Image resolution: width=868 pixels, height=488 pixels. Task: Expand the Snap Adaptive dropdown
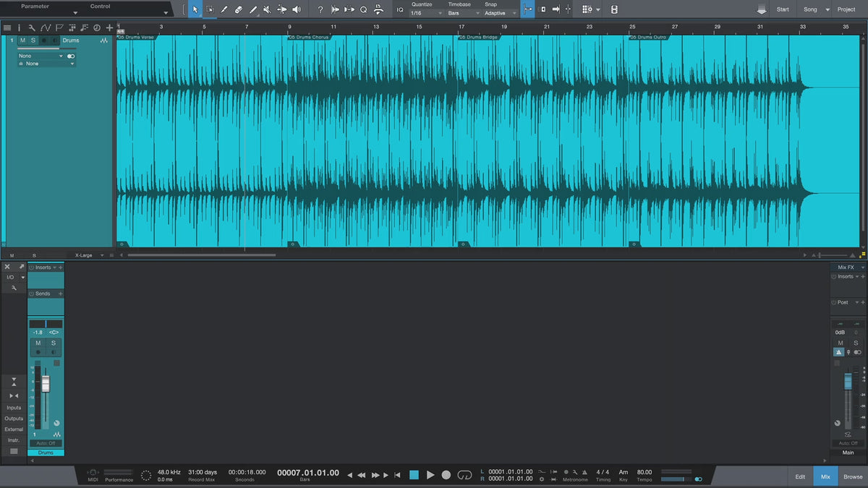point(501,13)
